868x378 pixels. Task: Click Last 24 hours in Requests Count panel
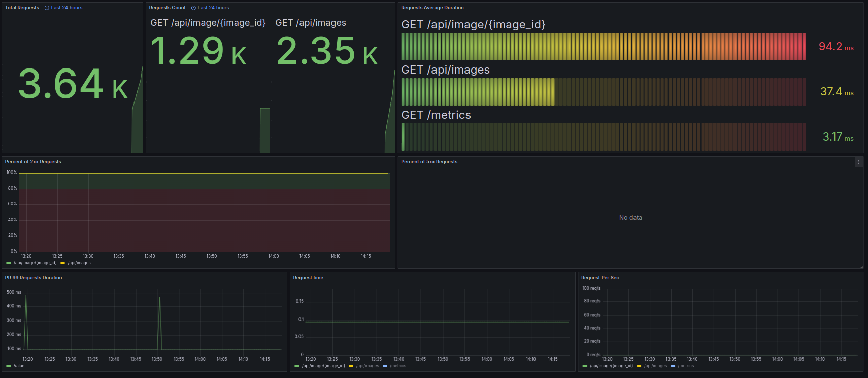[213, 8]
